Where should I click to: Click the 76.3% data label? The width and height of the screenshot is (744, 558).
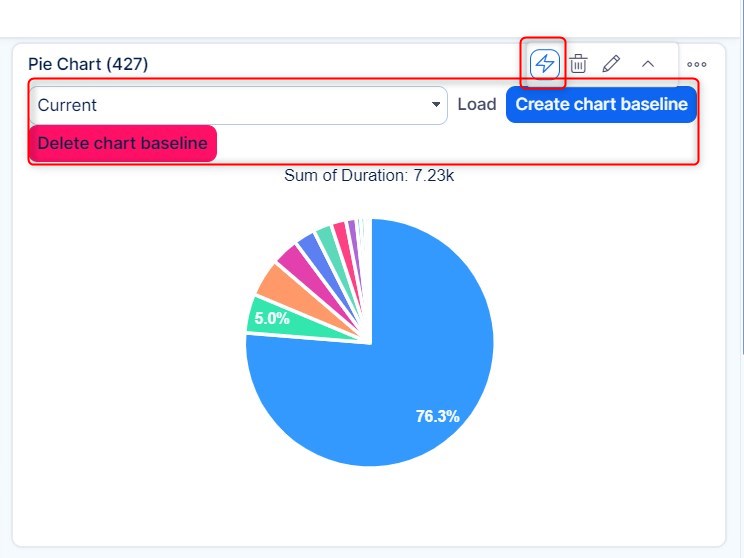coord(437,416)
